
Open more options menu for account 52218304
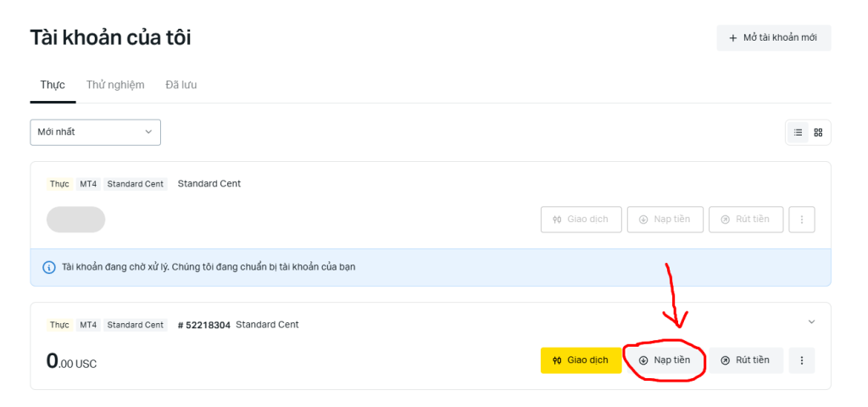(802, 360)
